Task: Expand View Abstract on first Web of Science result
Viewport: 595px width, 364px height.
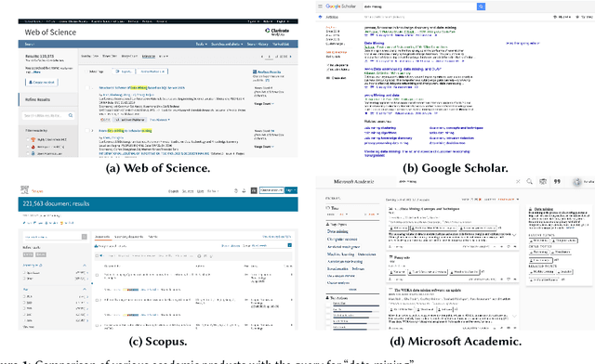Action: [x=160, y=120]
